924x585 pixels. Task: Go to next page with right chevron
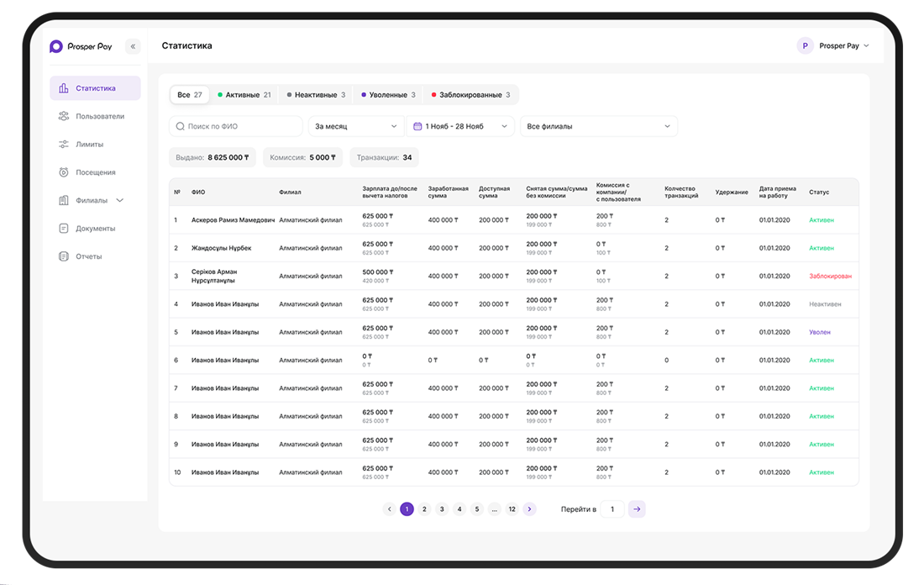pos(530,509)
